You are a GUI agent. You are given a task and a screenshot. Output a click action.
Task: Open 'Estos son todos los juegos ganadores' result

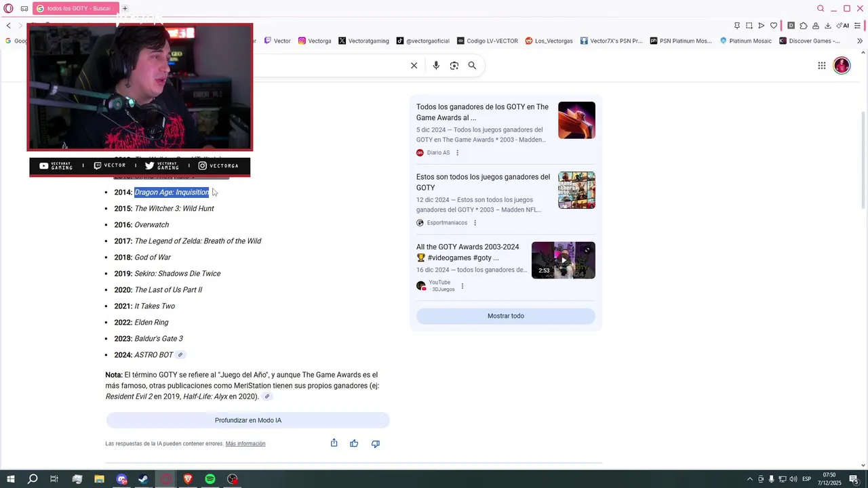point(483,182)
